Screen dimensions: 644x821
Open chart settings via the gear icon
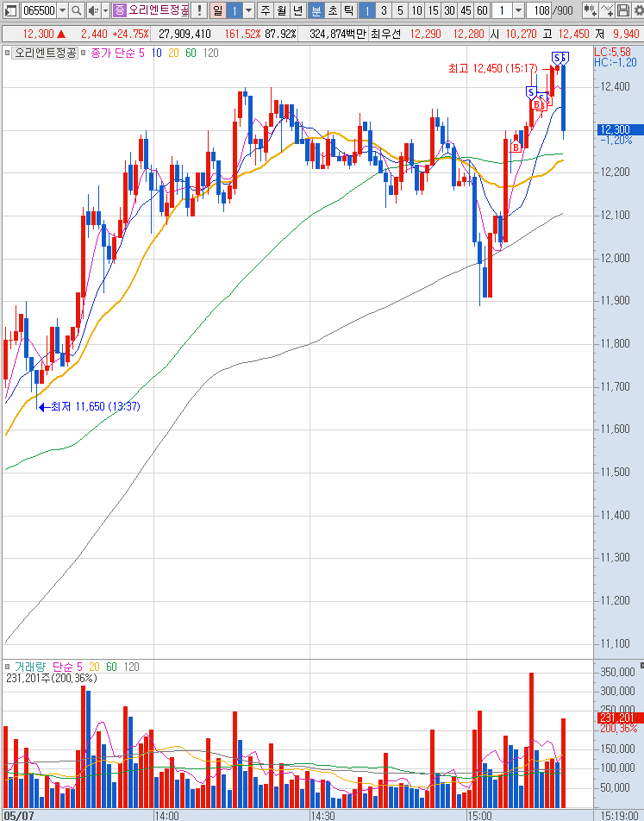click(639, 10)
